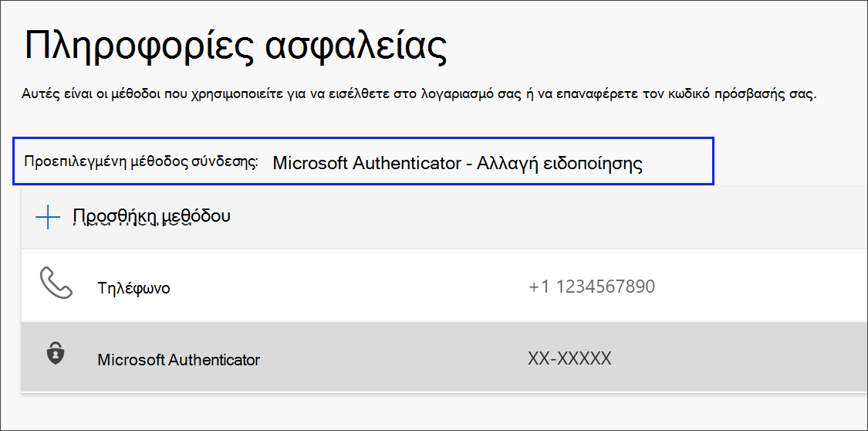Click the Προεπιλεγμένη μέθοδος σύνδεσης label

(x=141, y=161)
